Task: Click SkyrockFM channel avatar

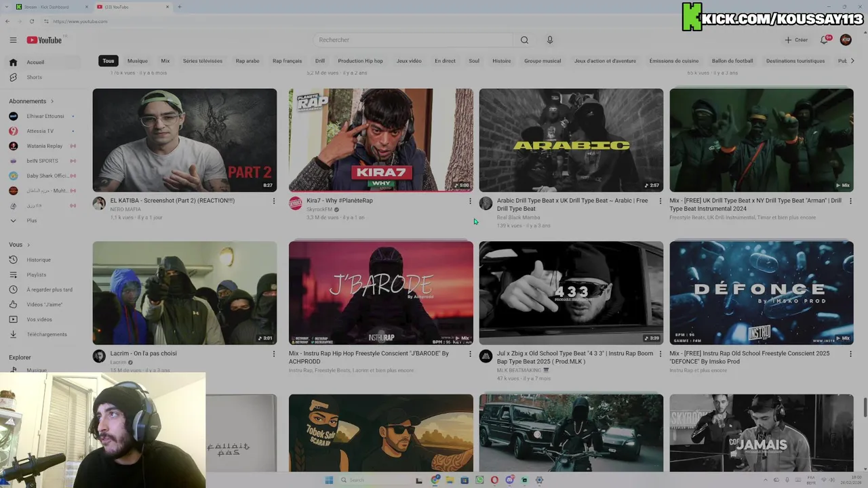Action: pyautogui.click(x=295, y=203)
